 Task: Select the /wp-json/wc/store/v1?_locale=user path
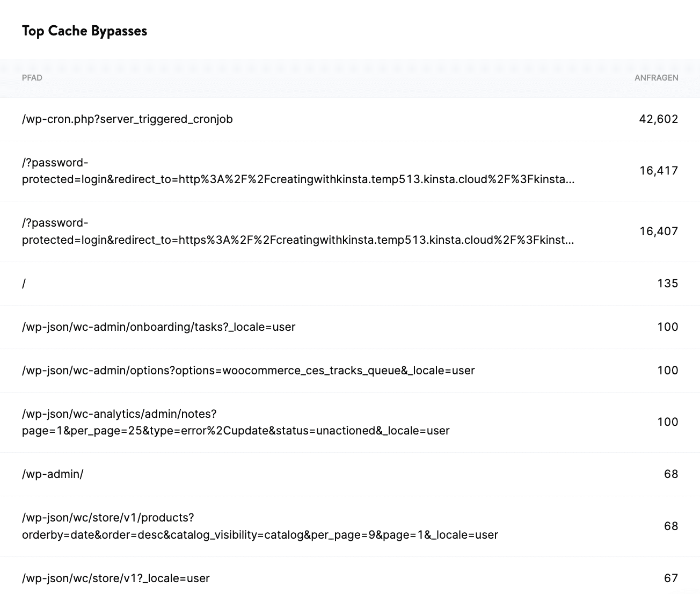(x=115, y=578)
